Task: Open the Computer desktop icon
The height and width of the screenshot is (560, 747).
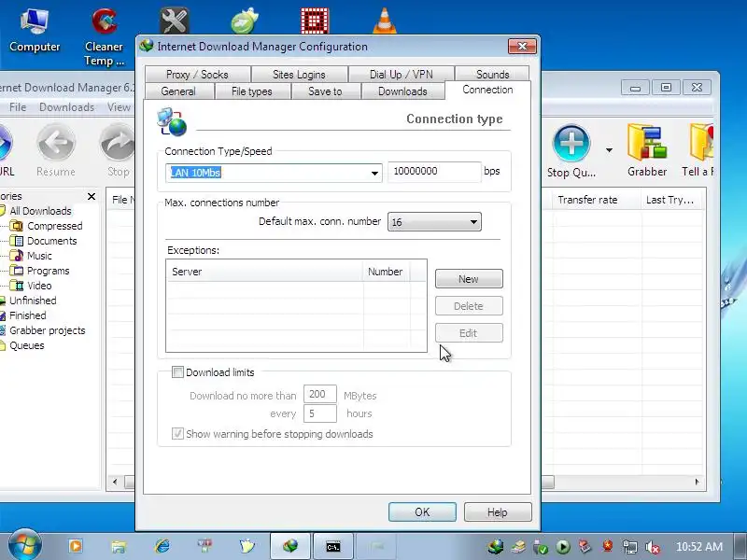Action: click(35, 30)
